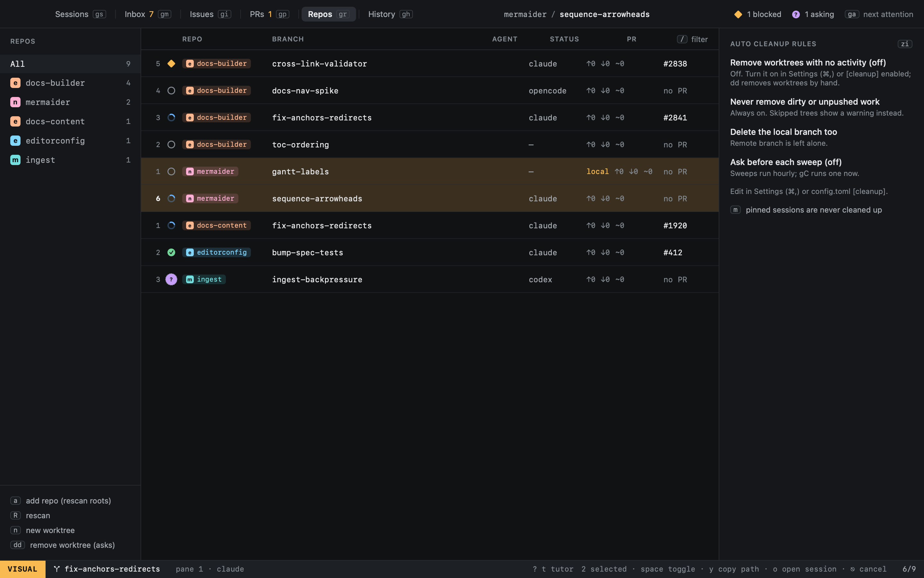This screenshot has height=578, width=924.
Task: Click the slash filter key icon
Action: (682, 39)
